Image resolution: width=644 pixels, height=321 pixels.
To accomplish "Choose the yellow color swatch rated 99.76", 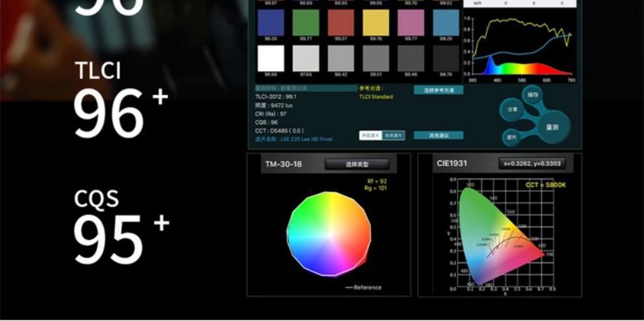I will (375, 22).
